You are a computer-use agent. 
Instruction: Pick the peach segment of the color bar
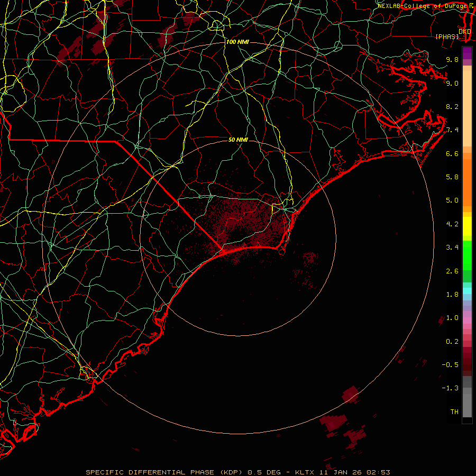[467, 108]
